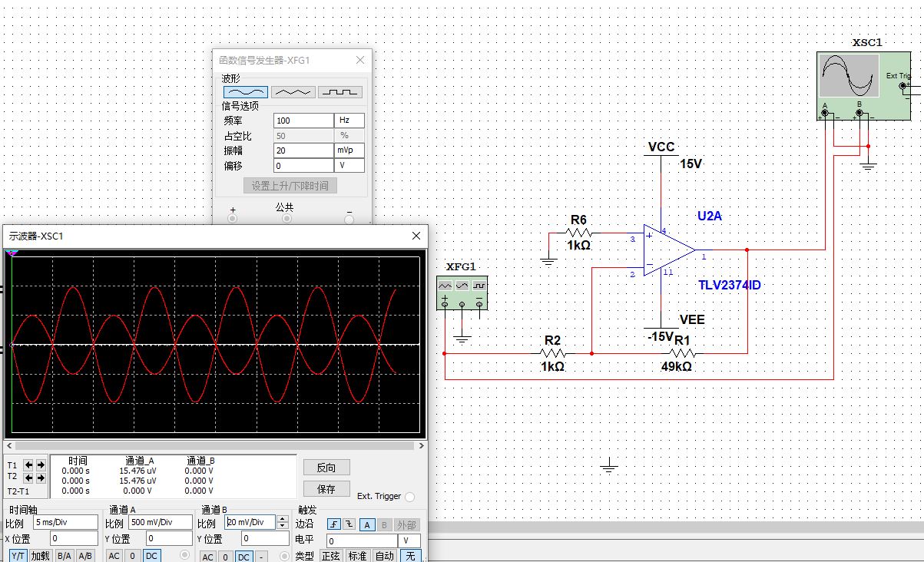Open offset unit V dropdown
Viewport: 924px width, 562px height.
point(349,165)
